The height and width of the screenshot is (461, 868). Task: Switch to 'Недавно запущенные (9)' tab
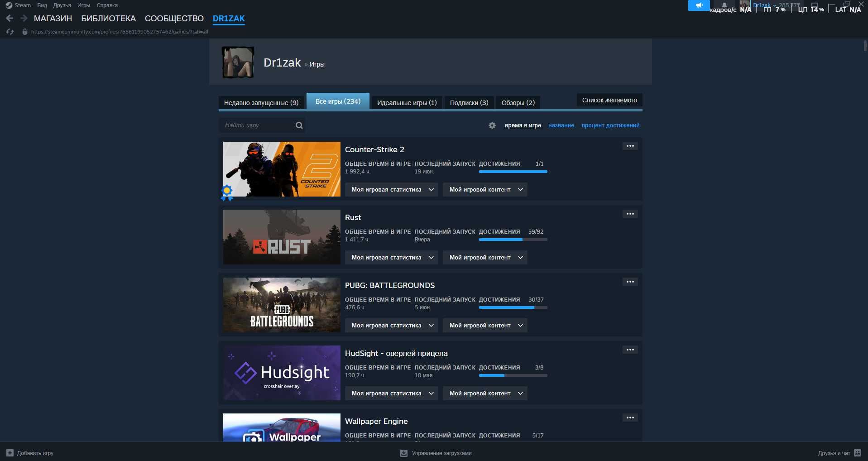261,103
